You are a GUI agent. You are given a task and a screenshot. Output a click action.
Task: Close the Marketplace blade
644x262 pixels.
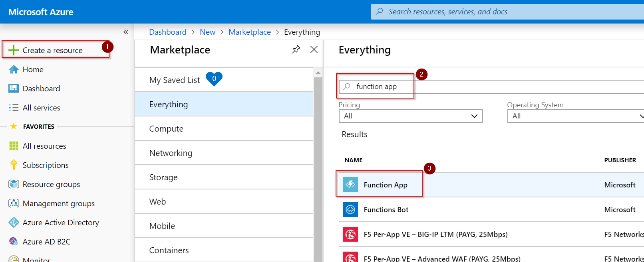tap(314, 49)
